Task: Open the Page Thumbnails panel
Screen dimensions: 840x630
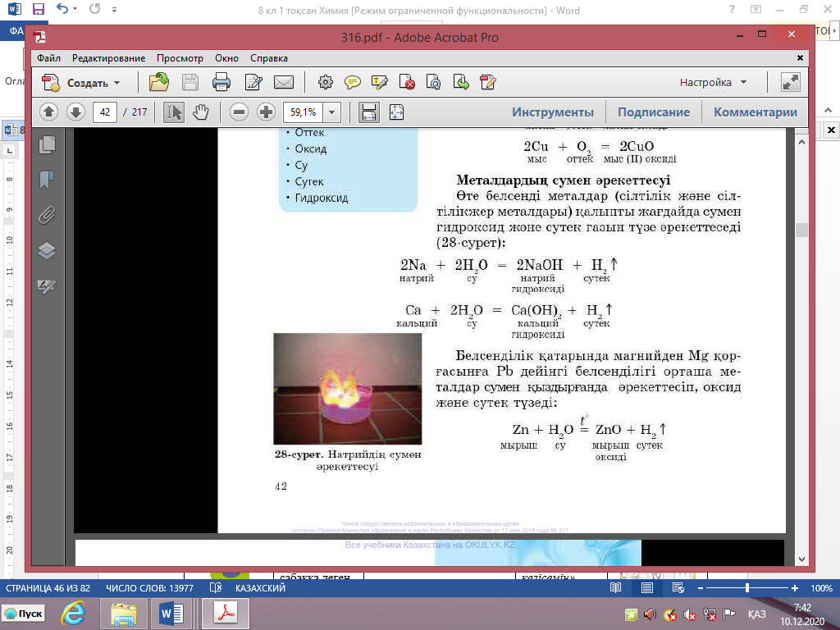Action: pos(47,144)
